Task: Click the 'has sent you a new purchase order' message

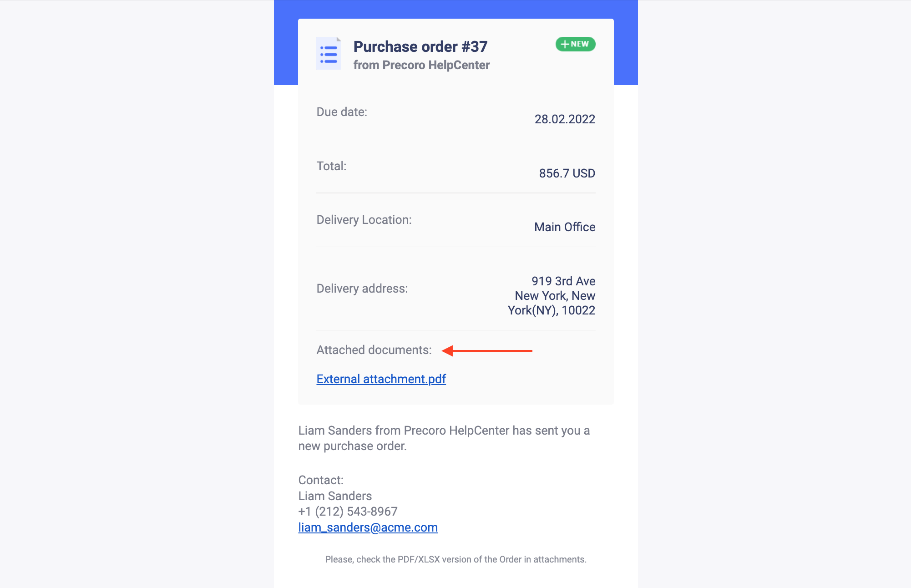Action: (x=444, y=438)
